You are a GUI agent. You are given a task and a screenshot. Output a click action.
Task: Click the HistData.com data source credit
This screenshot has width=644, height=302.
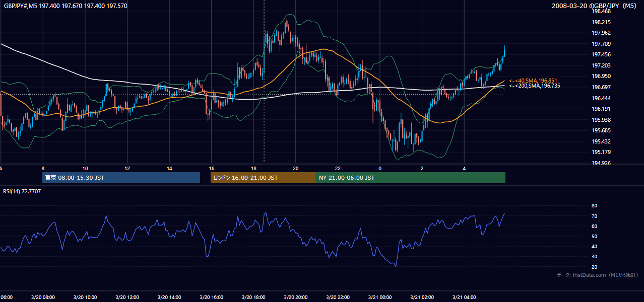point(597,275)
